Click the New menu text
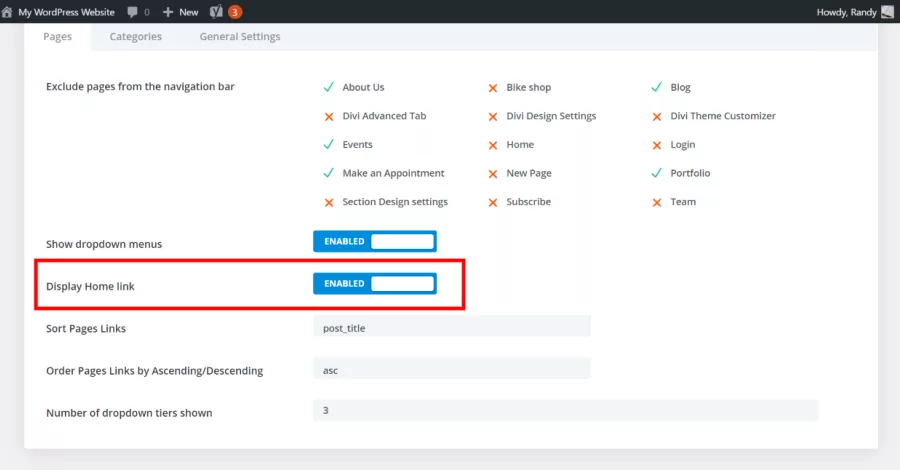 click(x=188, y=12)
